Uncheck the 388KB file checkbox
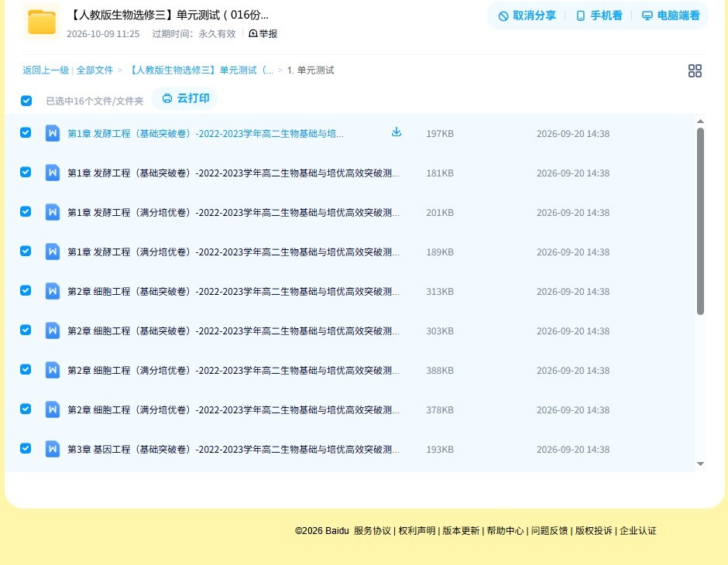This screenshot has height=565, width=728. [x=26, y=369]
